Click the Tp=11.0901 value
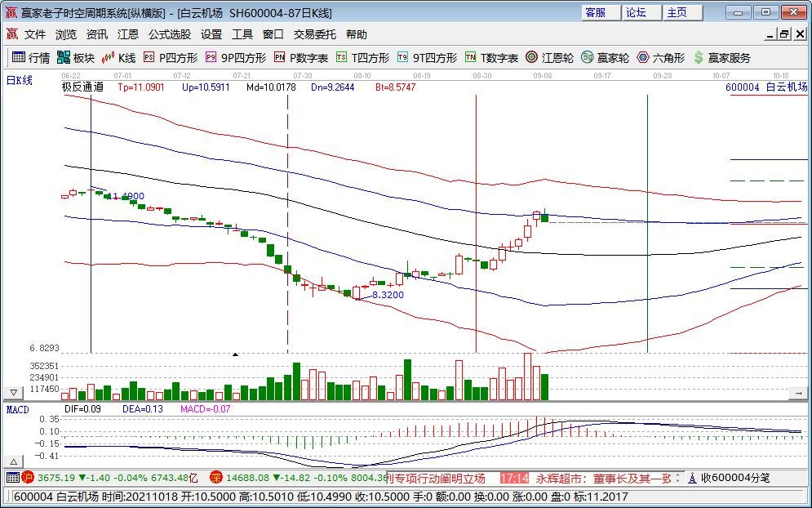 141,87
